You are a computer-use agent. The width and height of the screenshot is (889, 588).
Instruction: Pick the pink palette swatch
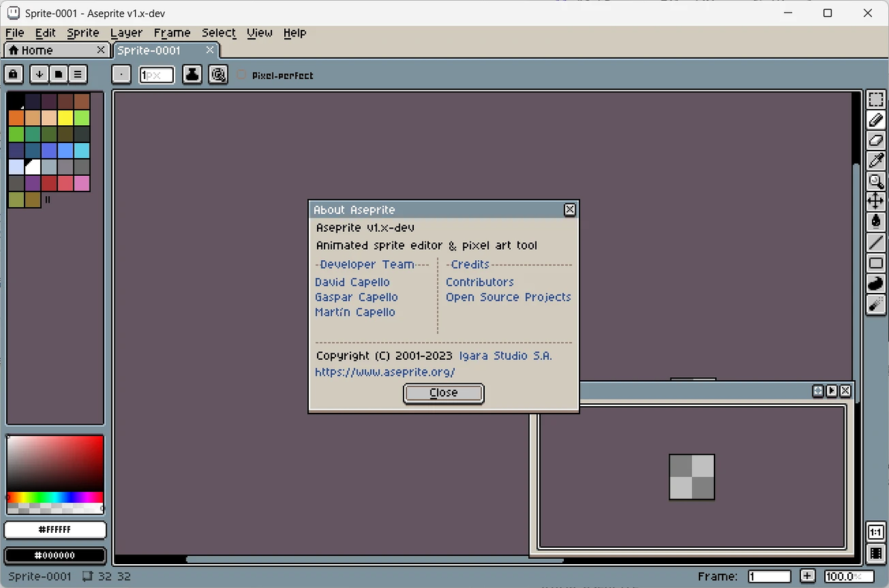81,183
